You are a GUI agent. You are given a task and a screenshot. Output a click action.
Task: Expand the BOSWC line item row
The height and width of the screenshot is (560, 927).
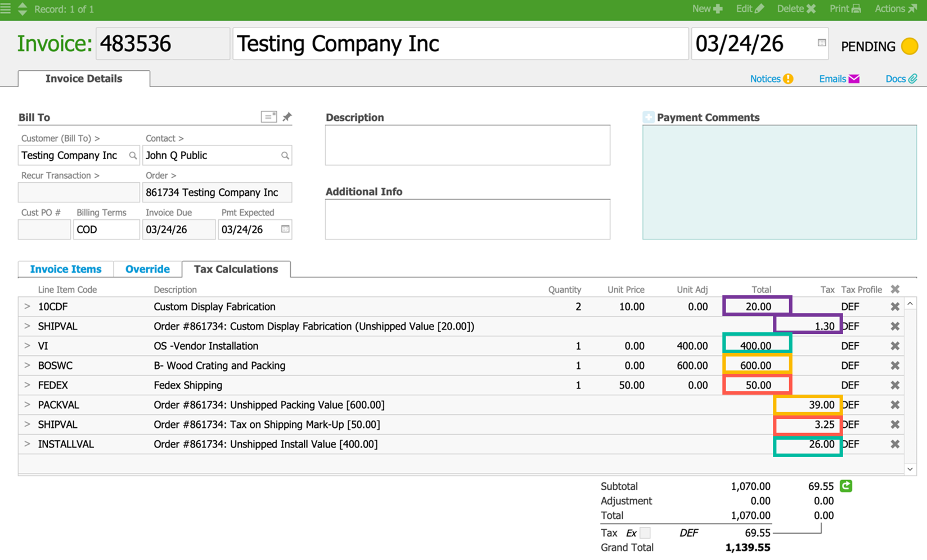[x=27, y=365]
